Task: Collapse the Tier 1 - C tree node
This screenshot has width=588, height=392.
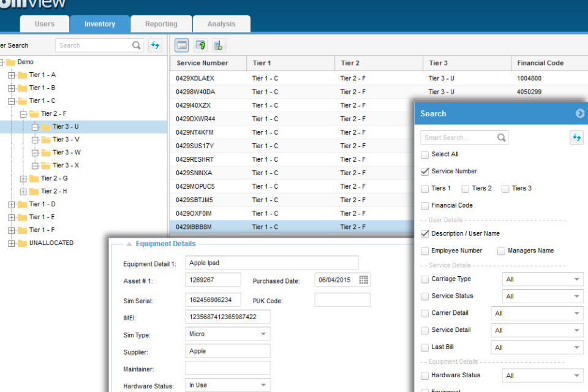Action: (x=12, y=101)
